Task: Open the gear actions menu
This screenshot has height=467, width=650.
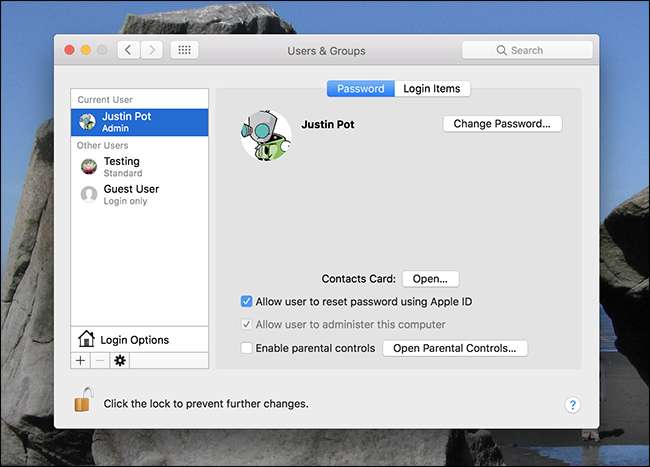Action: 120,361
